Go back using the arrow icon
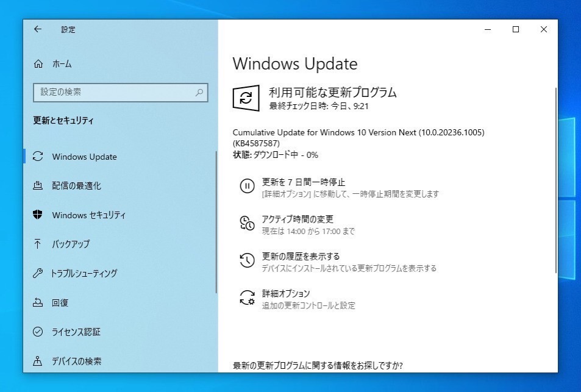Viewport: 581px width, 392px height. [x=37, y=29]
